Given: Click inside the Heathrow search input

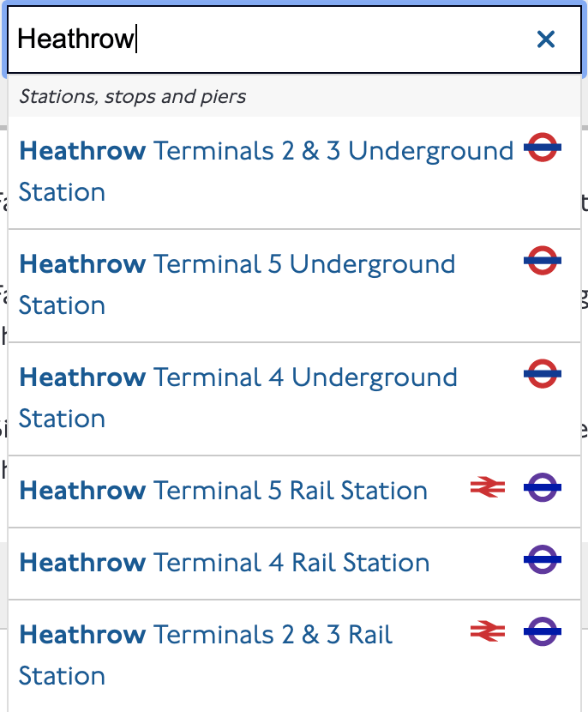Looking at the screenshot, I should [257, 39].
